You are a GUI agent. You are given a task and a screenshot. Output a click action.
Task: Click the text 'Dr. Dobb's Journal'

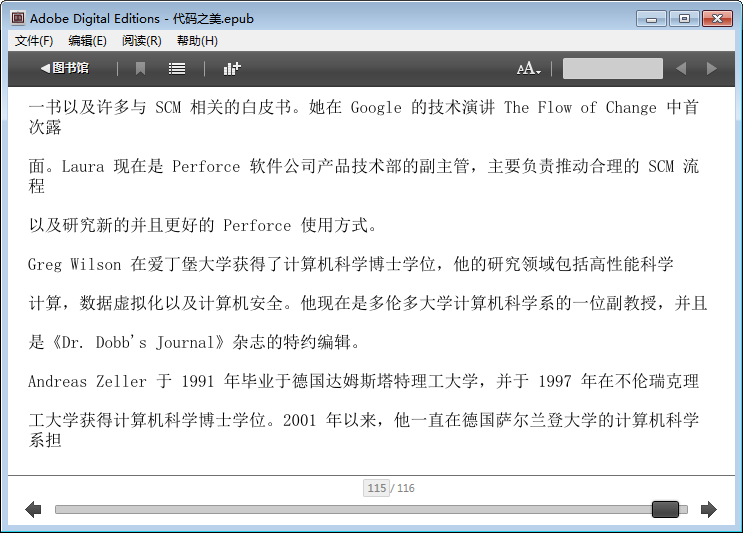pos(138,342)
